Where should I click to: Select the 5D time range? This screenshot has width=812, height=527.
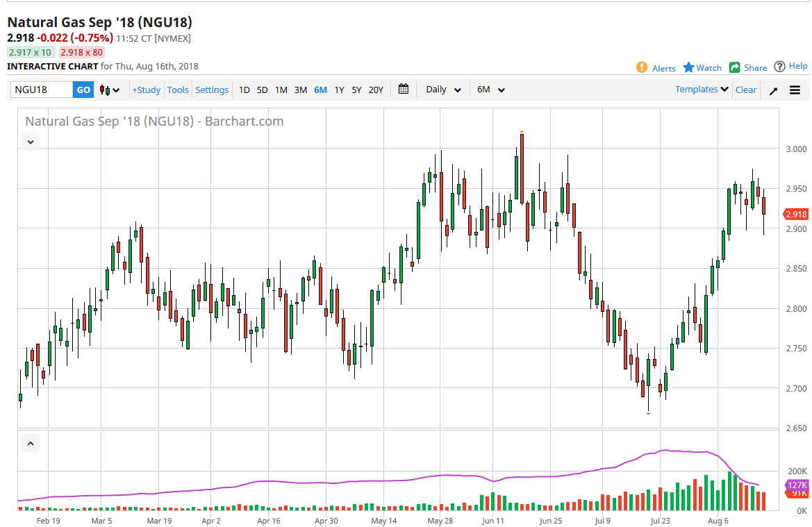(263, 90)
